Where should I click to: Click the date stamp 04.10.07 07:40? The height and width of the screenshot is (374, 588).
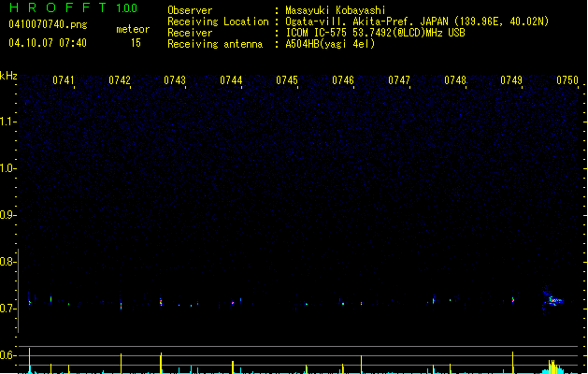tap(48, 43)
